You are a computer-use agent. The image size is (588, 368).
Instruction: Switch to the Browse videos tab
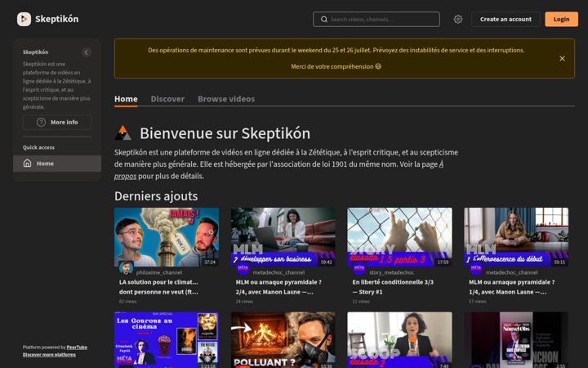226,99
